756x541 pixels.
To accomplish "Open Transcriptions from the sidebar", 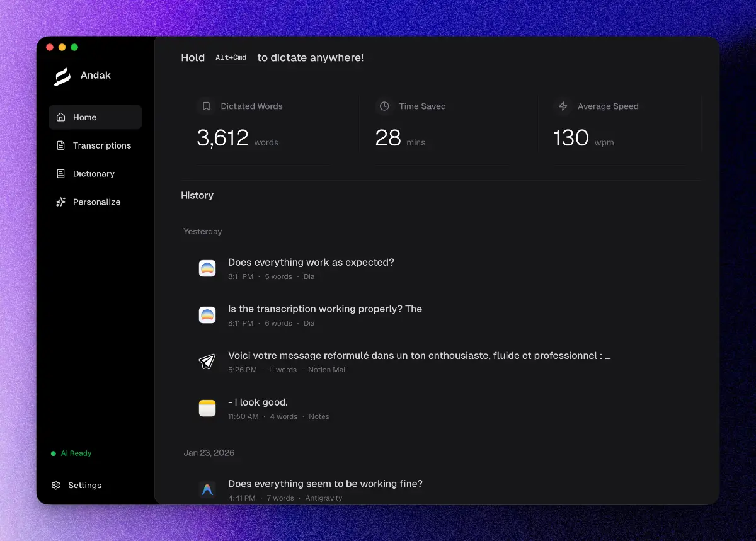I will point(101,145).
